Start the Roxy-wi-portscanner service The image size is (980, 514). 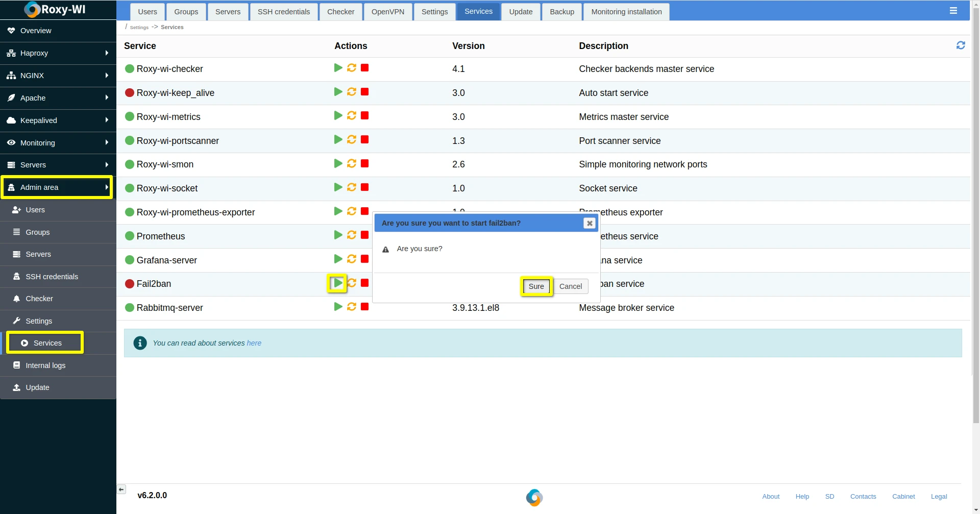338,140
